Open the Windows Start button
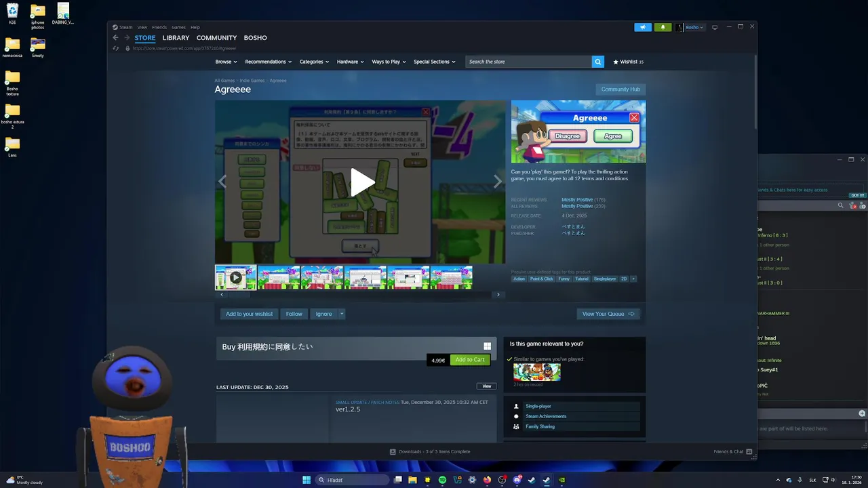Viewport: 868px width, 488px height. click(x=307, y=480)
